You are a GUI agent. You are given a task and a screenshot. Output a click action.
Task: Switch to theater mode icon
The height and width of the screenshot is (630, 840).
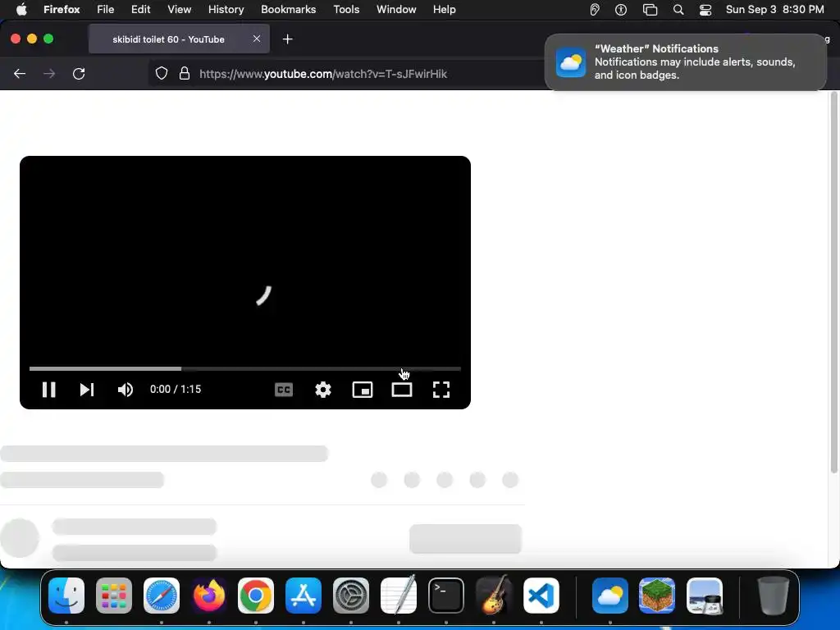click(402, 390)
